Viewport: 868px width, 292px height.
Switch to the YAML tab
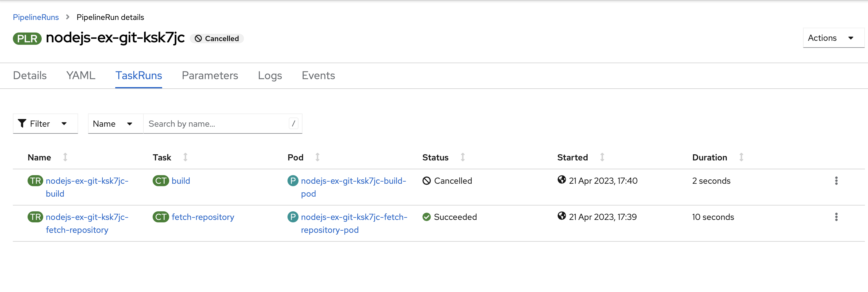[x=81, y=75]
